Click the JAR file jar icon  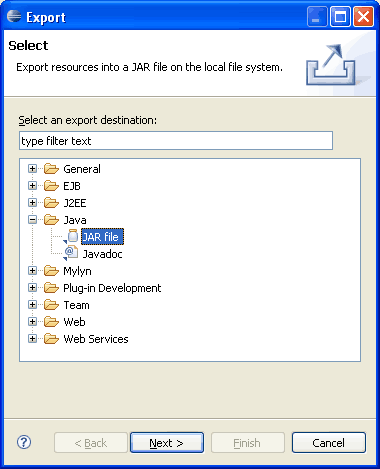(x=73, y=236)
